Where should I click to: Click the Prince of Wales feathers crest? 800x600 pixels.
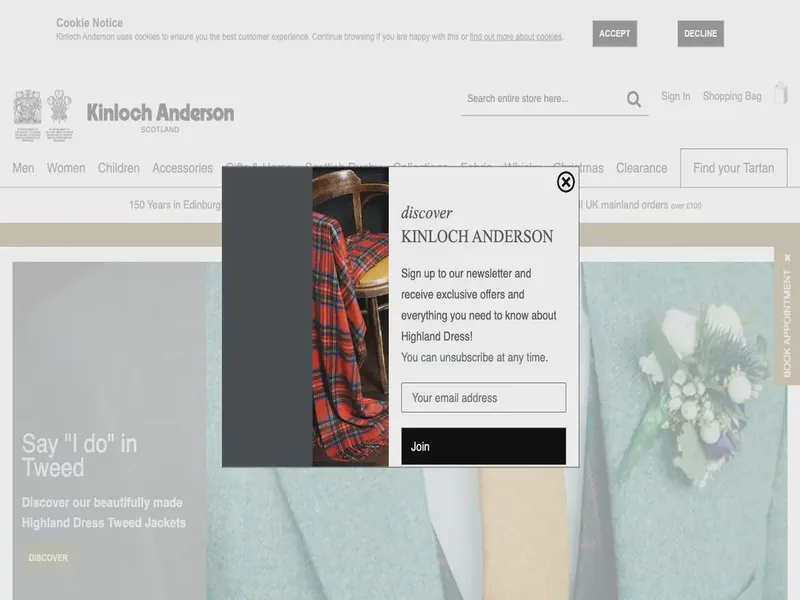59,115
